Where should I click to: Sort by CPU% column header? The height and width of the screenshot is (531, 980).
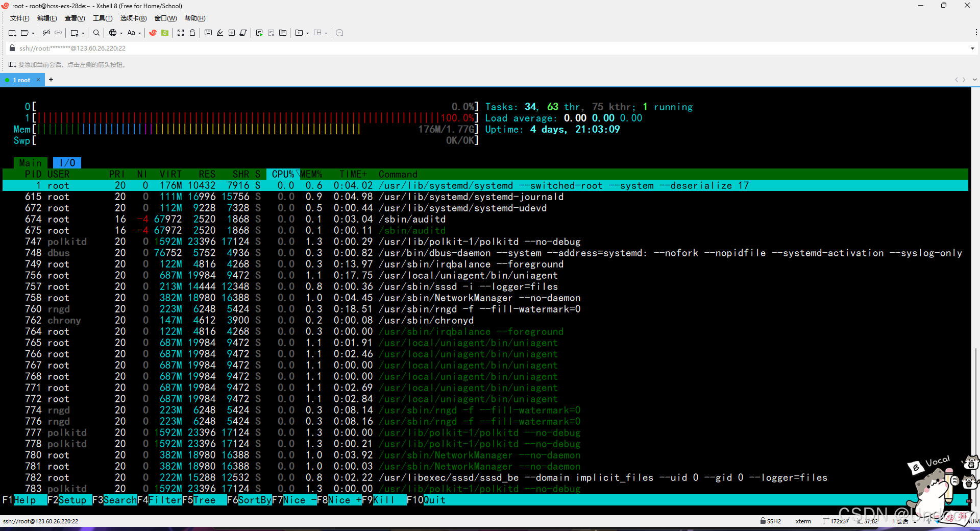tap(283, 174)
